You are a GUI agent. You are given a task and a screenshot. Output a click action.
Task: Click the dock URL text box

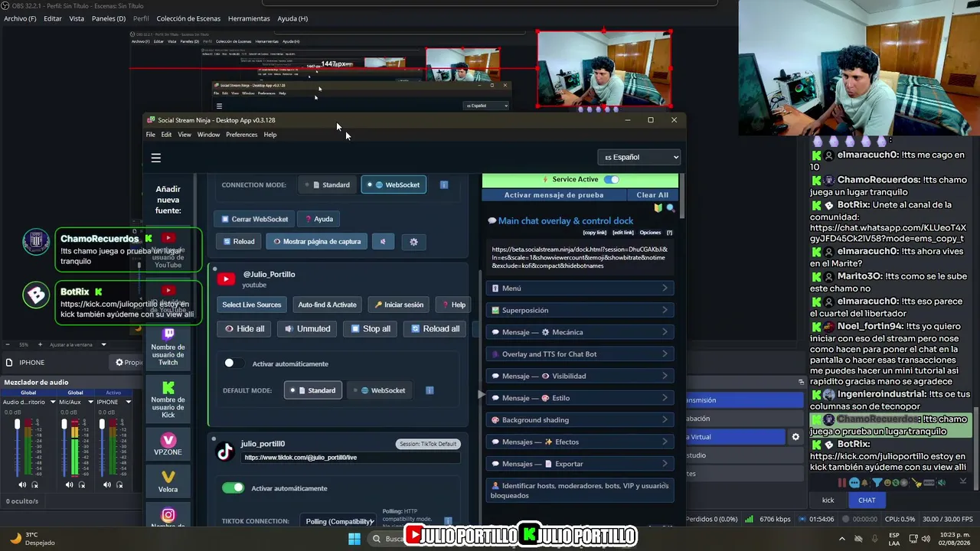[580, 257]
